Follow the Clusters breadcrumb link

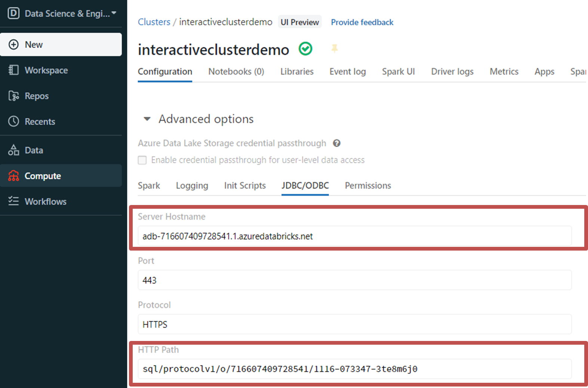[x=154, y=22]
